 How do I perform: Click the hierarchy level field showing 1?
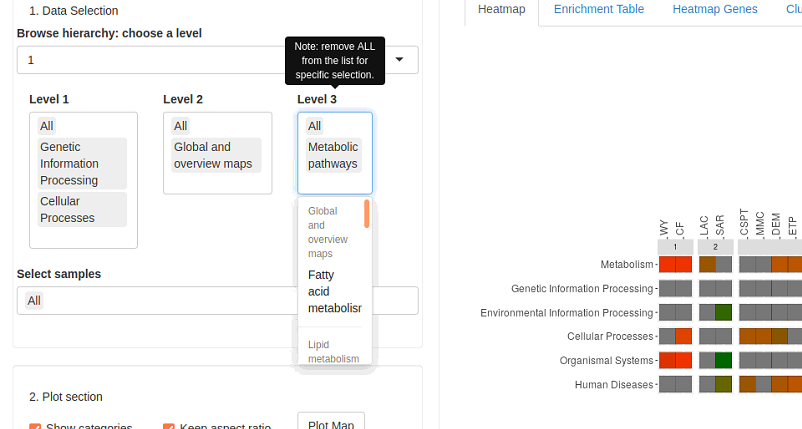click(217, 60)
